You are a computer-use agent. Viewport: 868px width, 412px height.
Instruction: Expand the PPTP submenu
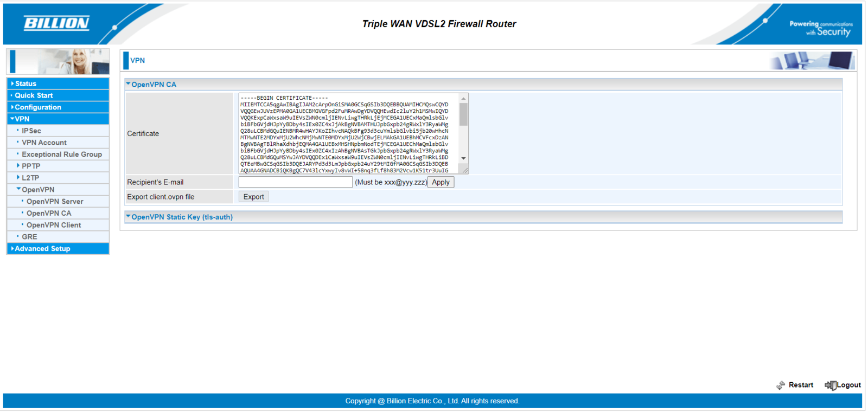coord(30,166)
